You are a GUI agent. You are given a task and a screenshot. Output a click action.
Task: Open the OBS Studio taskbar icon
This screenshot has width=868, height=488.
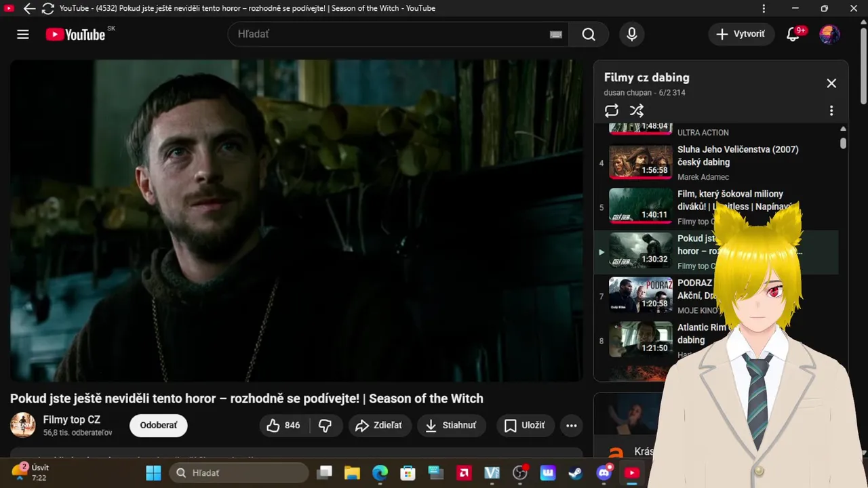tap(520, 472)
